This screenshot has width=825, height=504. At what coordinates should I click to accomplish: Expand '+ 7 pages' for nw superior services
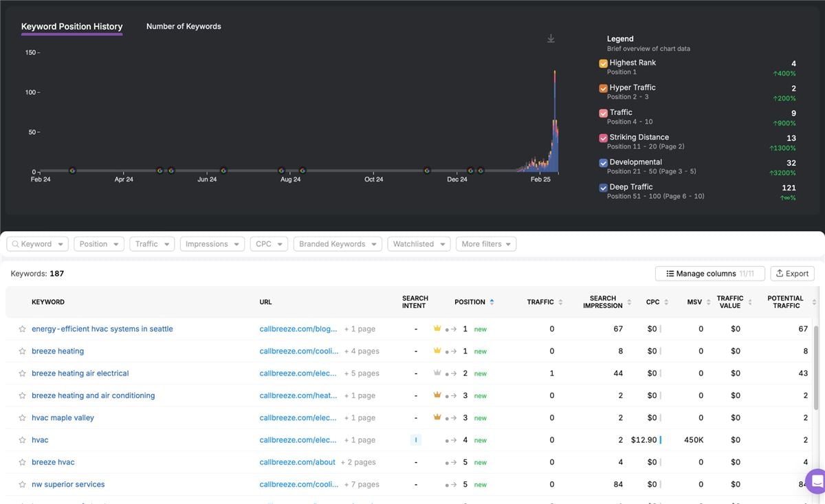(x=362, y=484)
